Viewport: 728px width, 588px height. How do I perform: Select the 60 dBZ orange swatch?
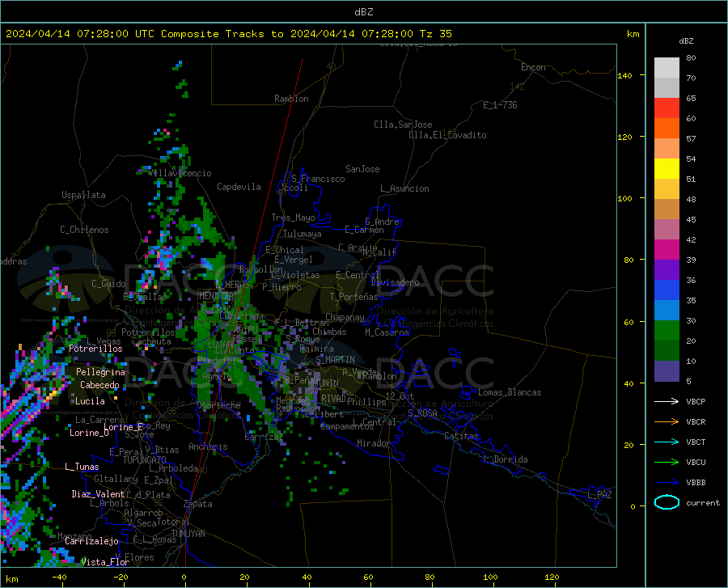click(x=667, y=129)
